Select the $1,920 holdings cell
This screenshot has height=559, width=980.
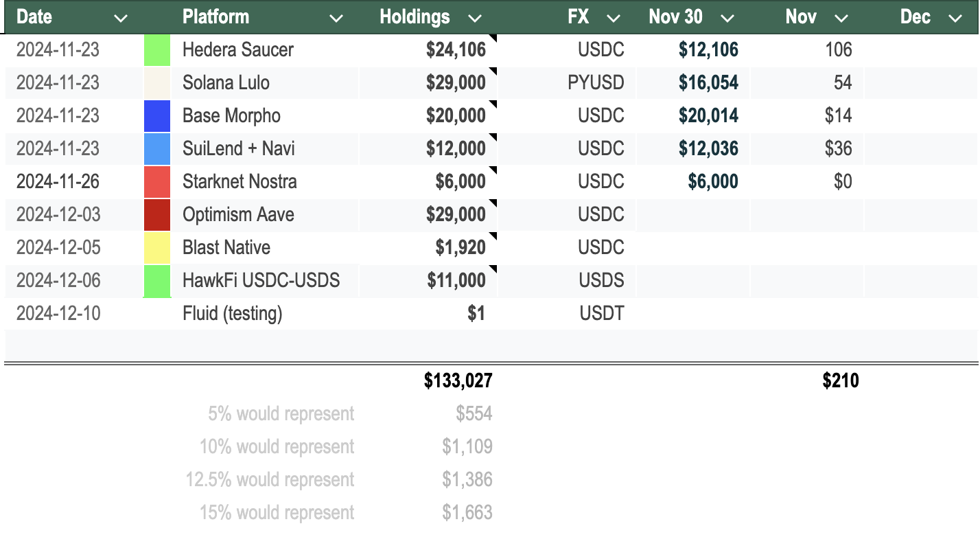(428, 247)
